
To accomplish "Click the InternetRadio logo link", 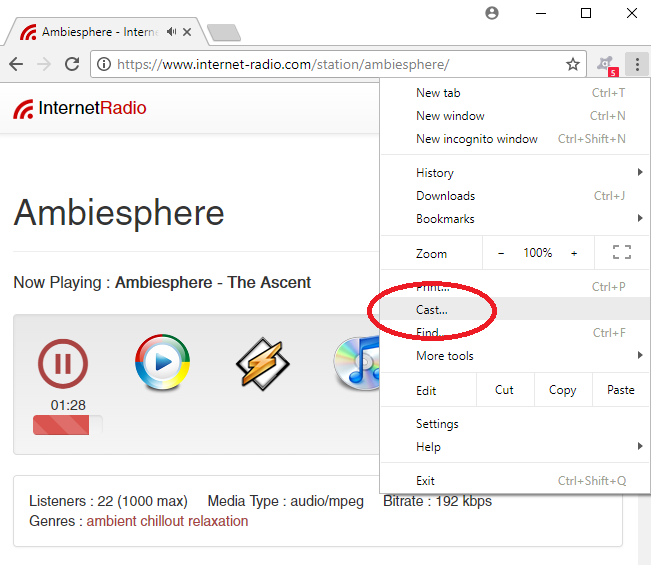I will tap(80, 108).
